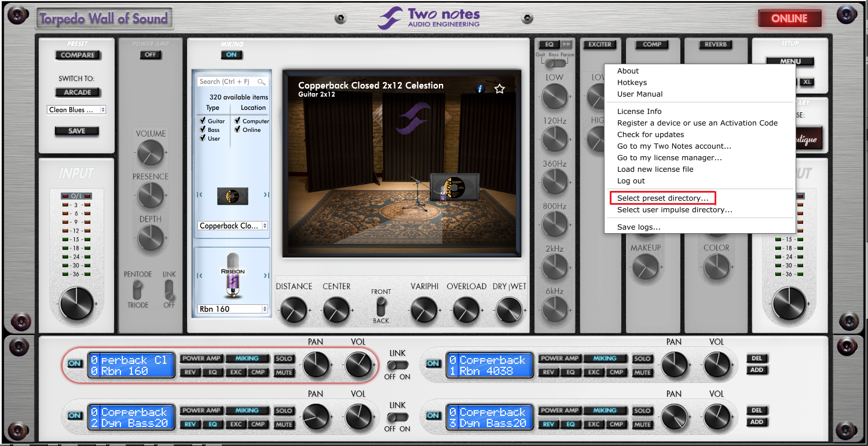This screenshot has height=446, width=868.
Task: Click the >> button next to EQ
Action: click(x=566, y=45)
